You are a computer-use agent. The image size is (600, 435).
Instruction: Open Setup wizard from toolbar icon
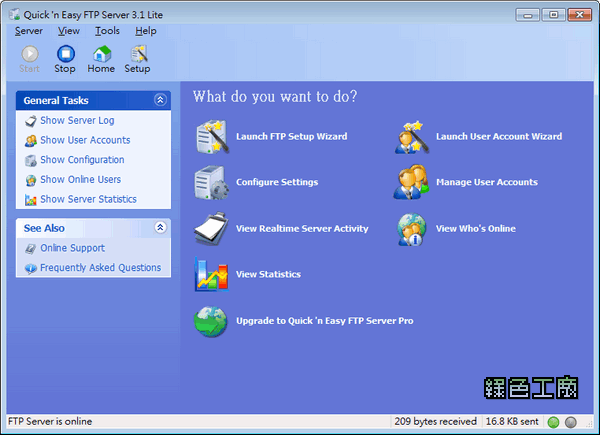click(x=138, y=54)
